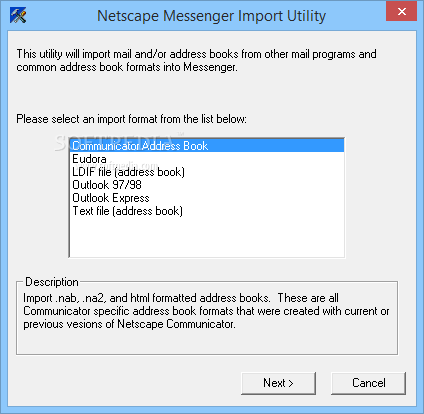Click the 'common address book formats into Messenger' line

pyautogui.click(x=127, y=67)
